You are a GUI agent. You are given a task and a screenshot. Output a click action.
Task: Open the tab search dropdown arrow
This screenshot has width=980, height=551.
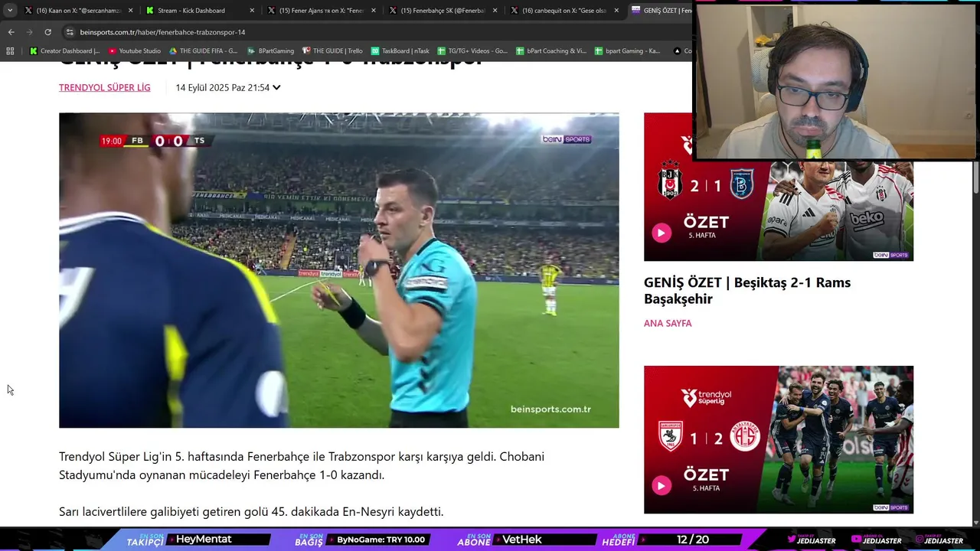pyautogui.click(x=10, y=11)
